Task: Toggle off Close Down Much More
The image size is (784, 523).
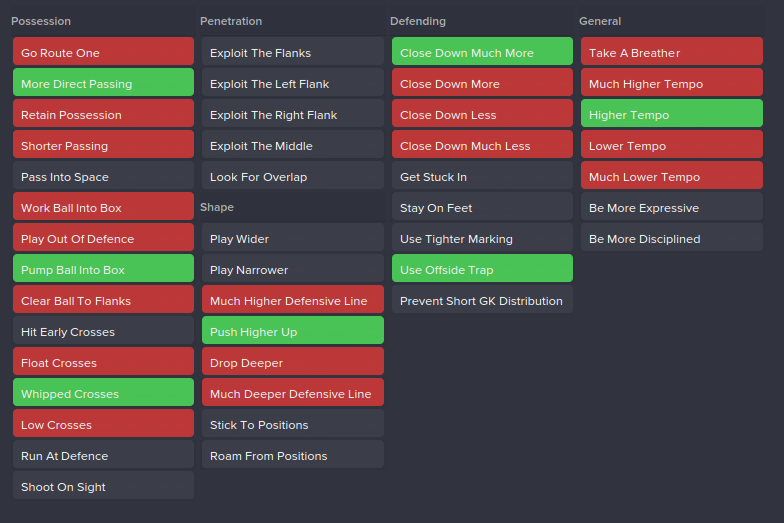Action: coord(482,52)
